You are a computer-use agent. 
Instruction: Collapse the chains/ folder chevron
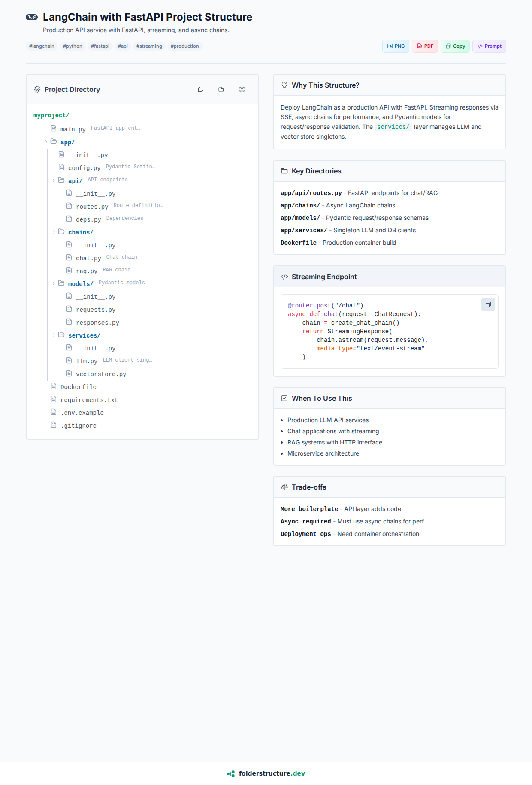(54, 232)
